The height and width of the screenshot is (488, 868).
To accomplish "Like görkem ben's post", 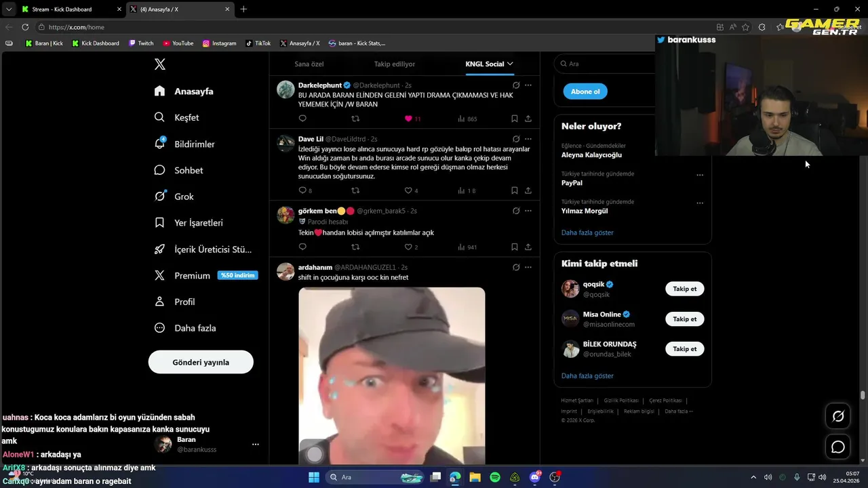I will (408, 247).
